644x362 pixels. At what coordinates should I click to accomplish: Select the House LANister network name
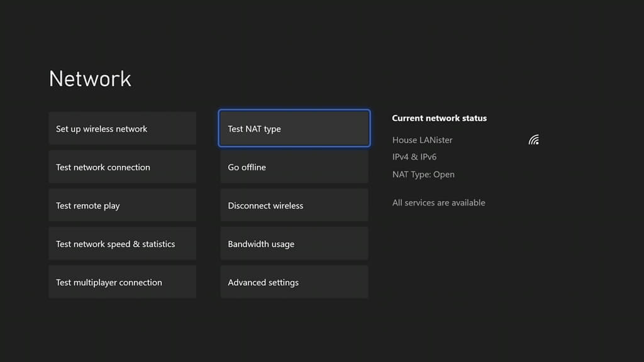point(422,140)
